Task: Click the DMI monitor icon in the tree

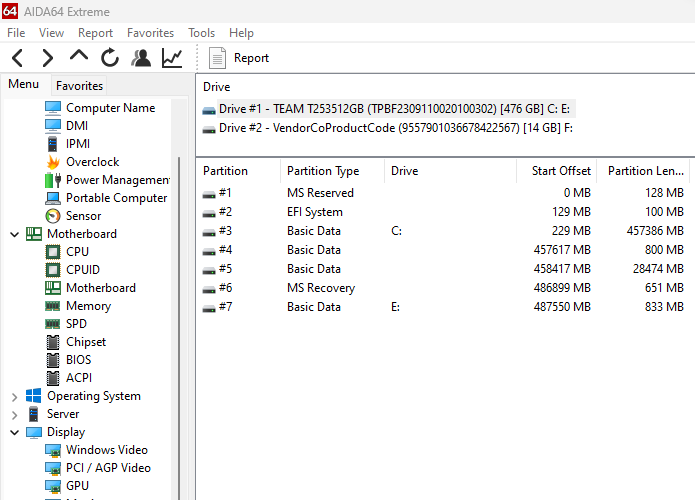Action: pos(53,126)
